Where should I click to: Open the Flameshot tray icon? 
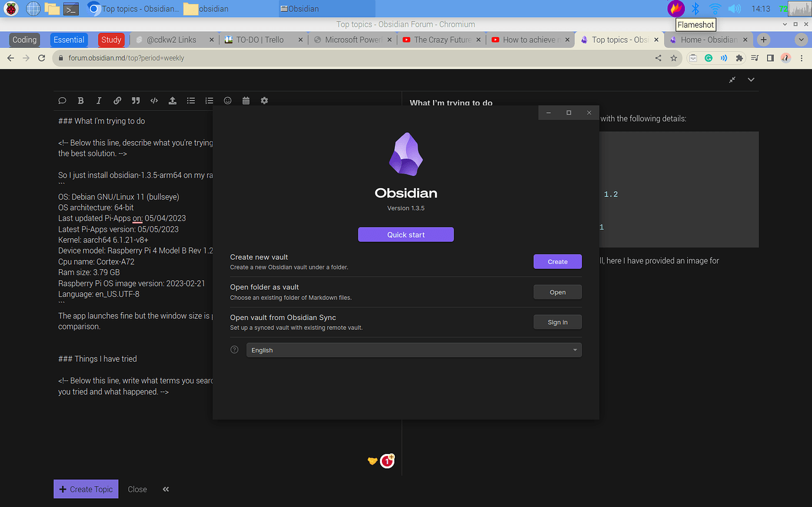point(675,8)
